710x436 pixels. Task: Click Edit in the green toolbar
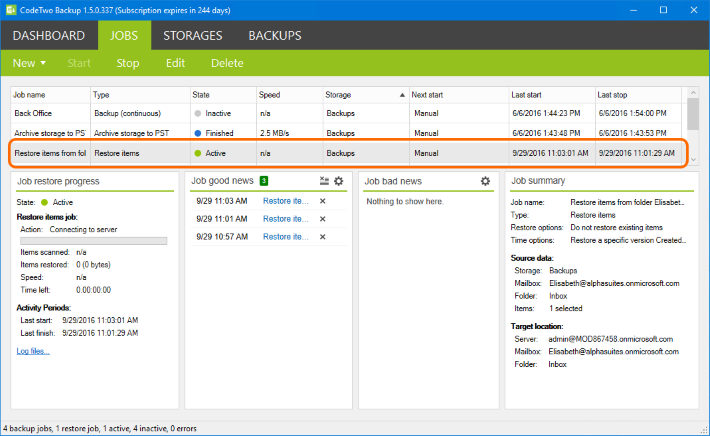(x=175, y=63)
